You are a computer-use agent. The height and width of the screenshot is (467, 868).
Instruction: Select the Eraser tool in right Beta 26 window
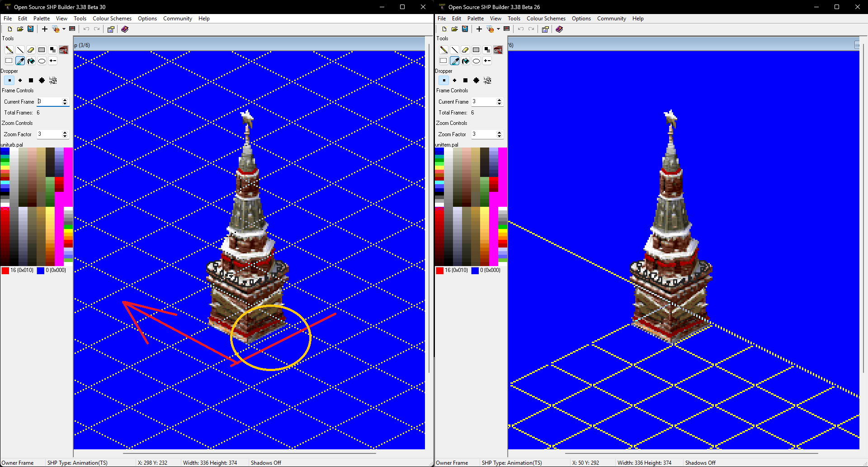465,50
